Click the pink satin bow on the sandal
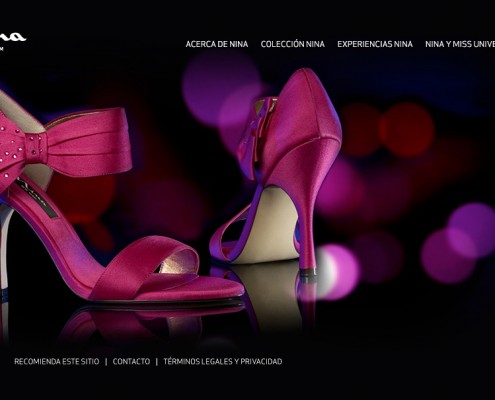The image size is (495, 400). 67,143
